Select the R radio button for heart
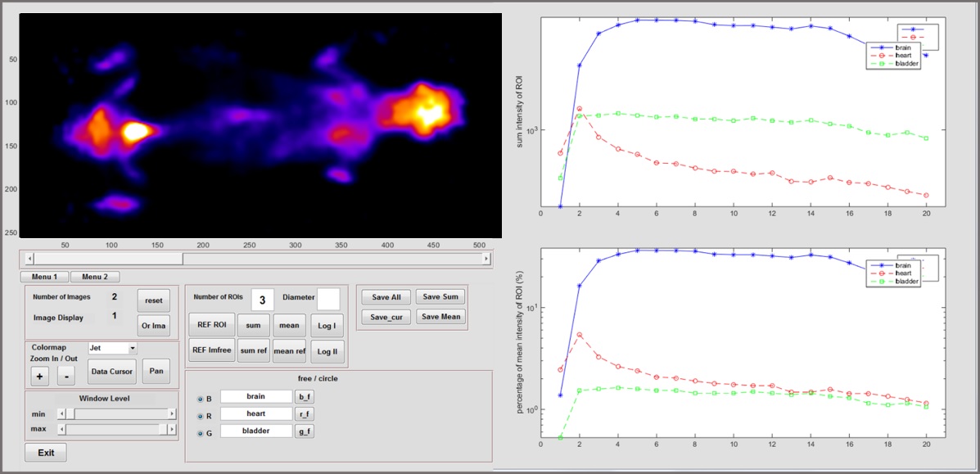The image size is (980, 474). (200, 415)
